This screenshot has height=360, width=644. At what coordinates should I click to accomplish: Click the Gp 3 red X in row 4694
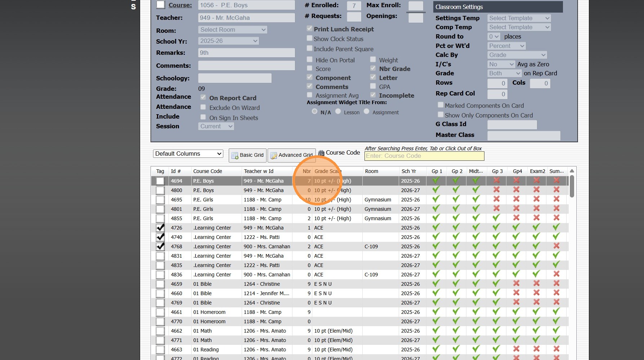496,180
